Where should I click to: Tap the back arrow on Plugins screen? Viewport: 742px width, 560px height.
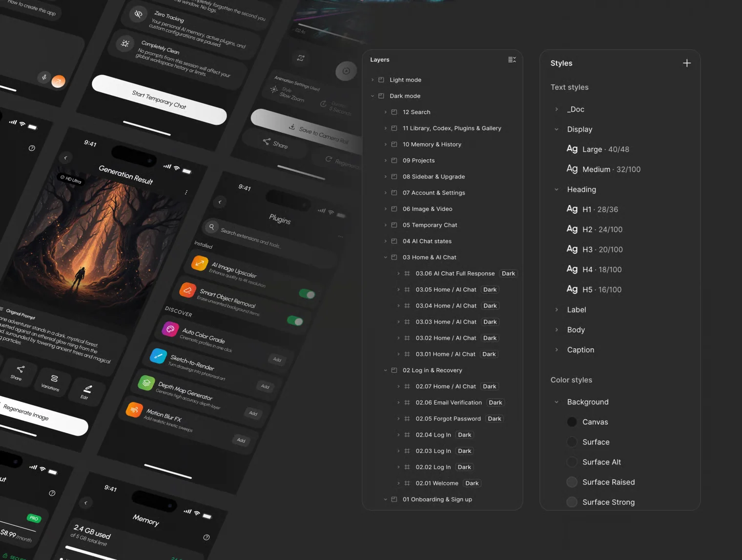(x=220, y=202)
